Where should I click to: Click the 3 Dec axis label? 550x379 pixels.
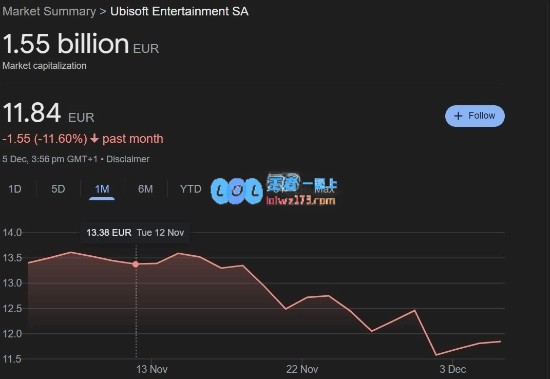(452, 369)
